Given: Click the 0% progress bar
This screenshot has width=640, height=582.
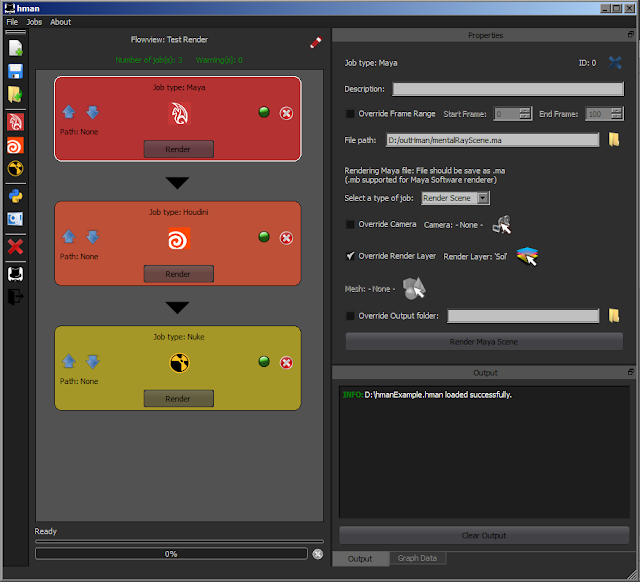Looking at the screenshot, I should (x=171, y=554).
